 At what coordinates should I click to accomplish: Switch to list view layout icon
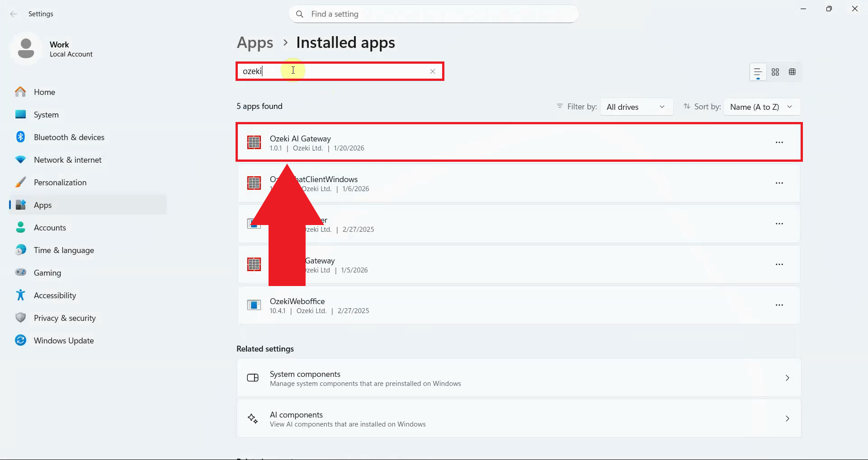tap(758, 72)
